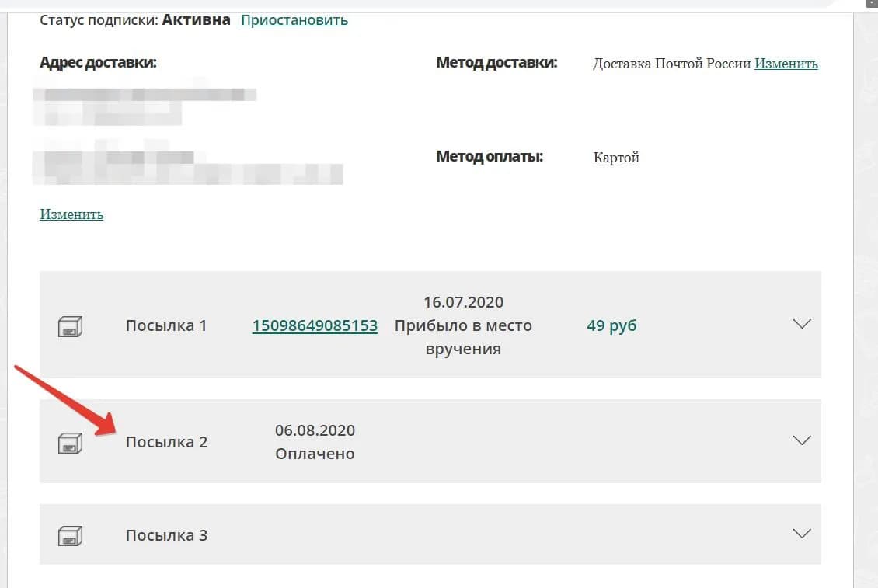Click the box icon for Посылка 2

(70, 443)
